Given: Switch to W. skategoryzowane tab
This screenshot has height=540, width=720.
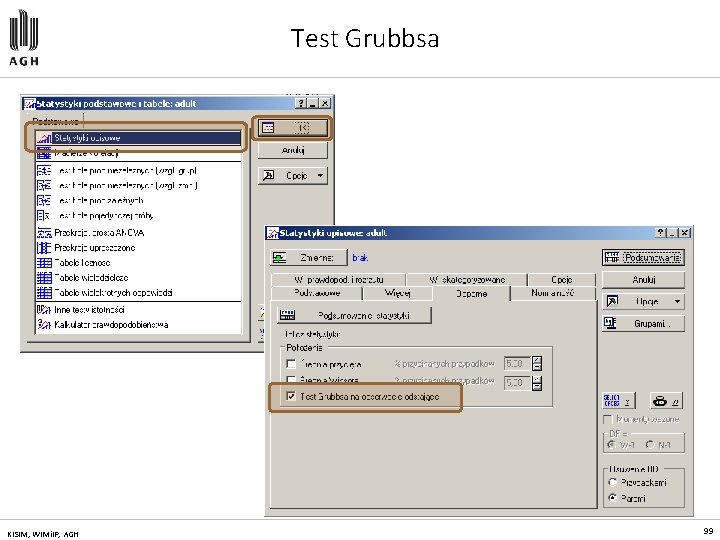Looking at the screenshot, I should point(467,279).
